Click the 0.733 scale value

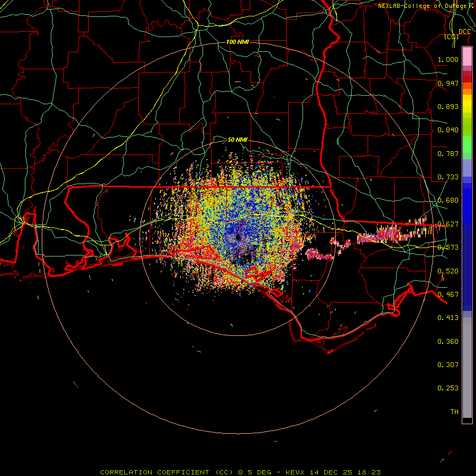(x=448, y=177)
